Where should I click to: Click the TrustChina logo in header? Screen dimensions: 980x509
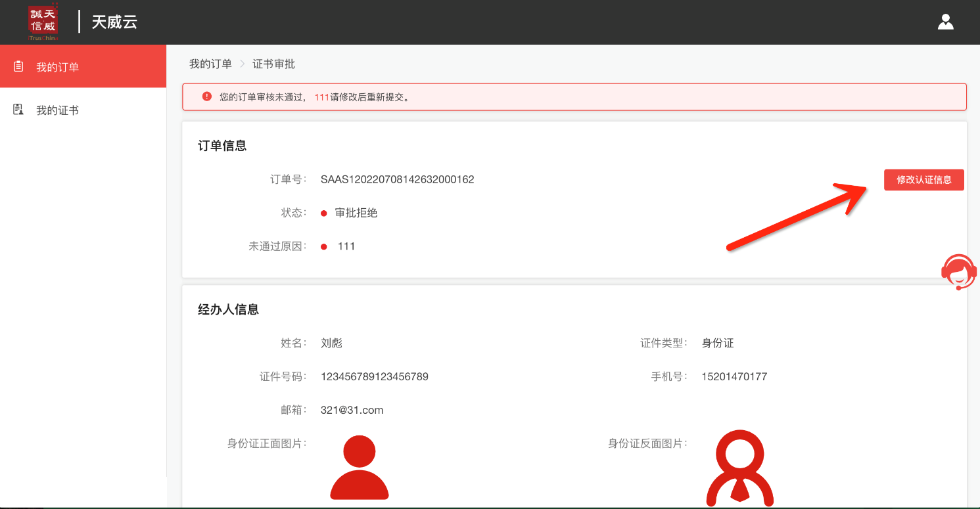pos(43,22)
